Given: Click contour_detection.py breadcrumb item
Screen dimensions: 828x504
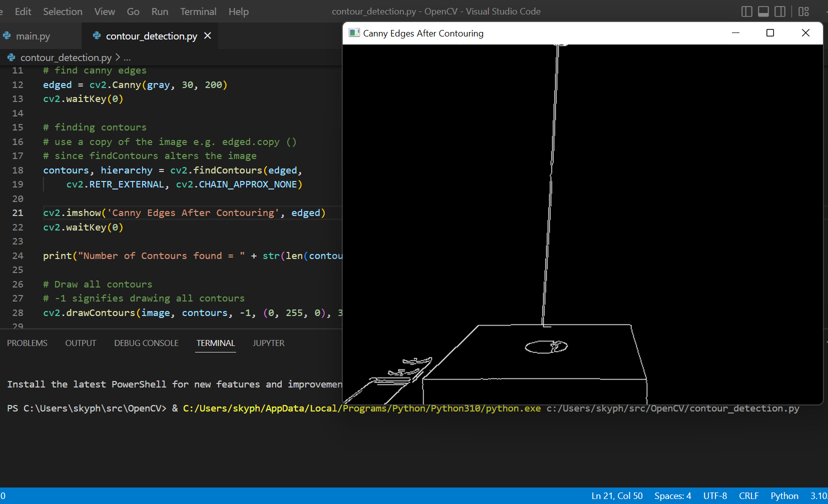Looking at the screenshot, I should 66,57.
